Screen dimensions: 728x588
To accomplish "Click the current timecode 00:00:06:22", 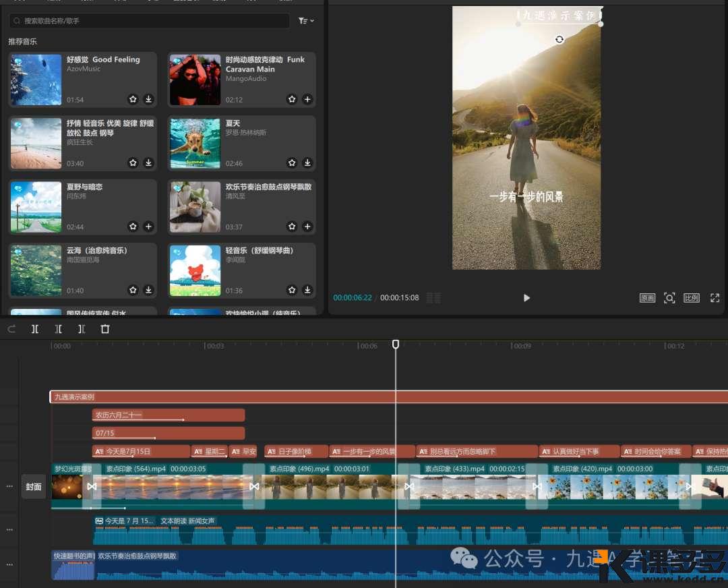I will click(x=353, y=298).
